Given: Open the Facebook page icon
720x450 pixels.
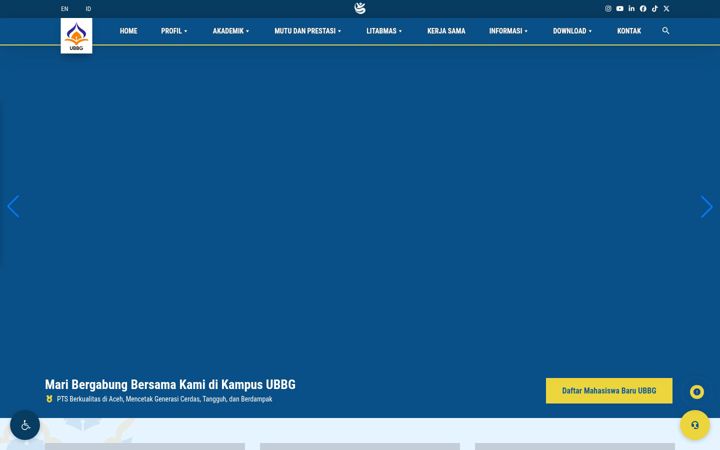Looking at the screenshot, I should [643, 9].
